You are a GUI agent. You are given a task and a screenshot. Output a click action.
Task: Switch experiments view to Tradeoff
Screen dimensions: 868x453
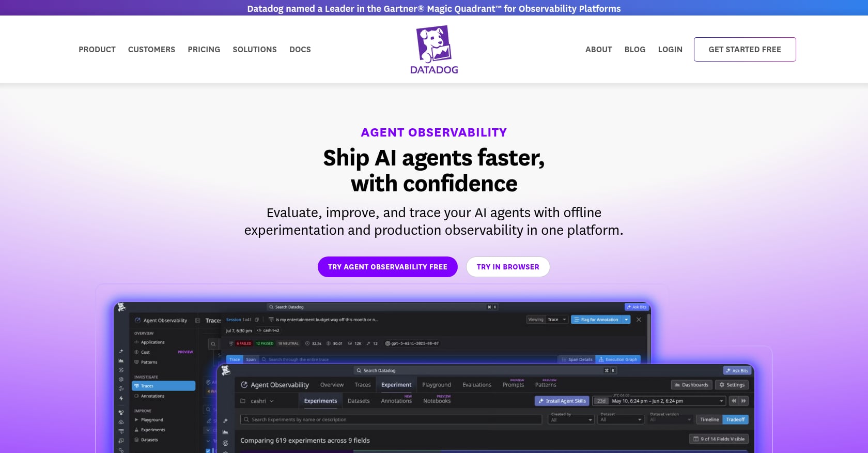coord(735,419)
